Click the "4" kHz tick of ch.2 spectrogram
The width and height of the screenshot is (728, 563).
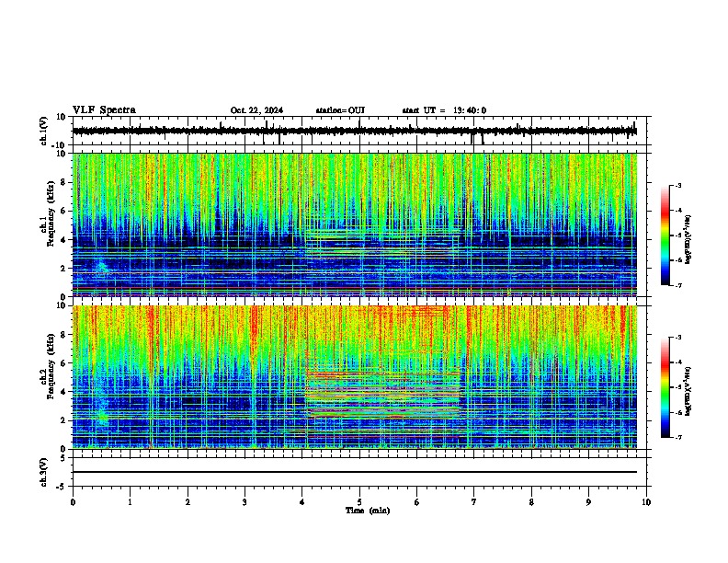click(x=63, y=392)
